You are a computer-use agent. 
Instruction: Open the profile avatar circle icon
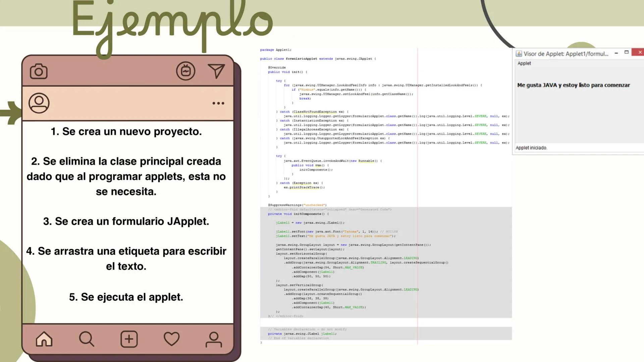click(38, 103)
